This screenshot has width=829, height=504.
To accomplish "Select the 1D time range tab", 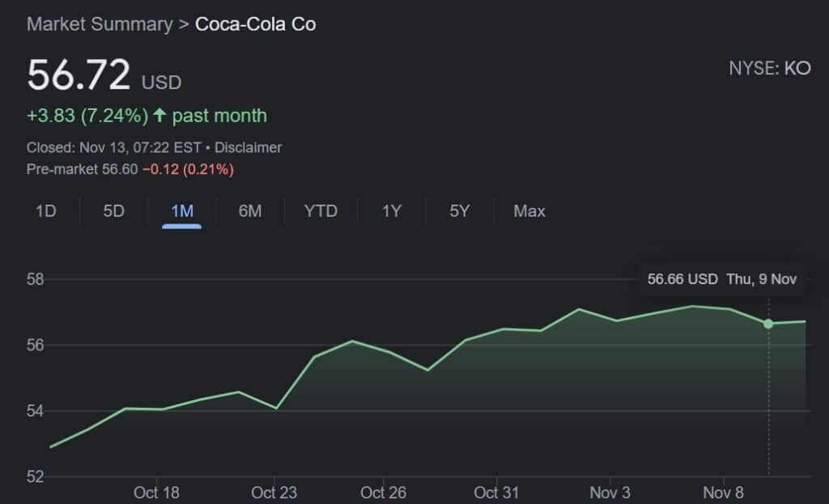I will coord(45,211).
